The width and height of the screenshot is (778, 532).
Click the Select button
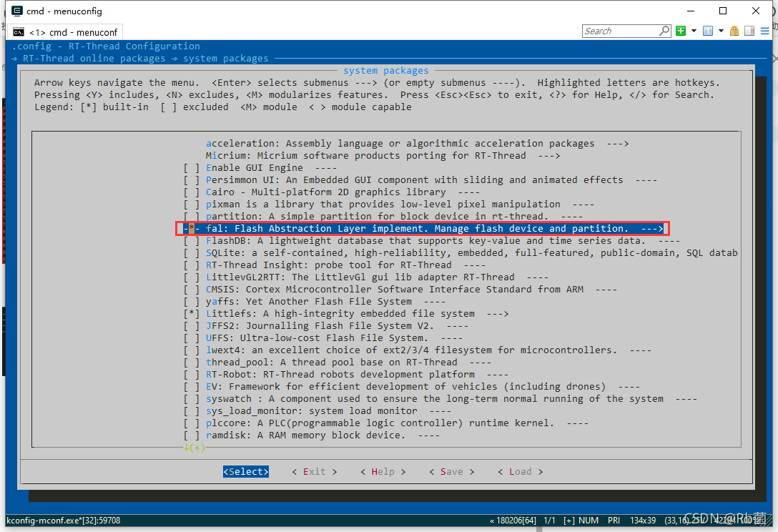[245, 471]
